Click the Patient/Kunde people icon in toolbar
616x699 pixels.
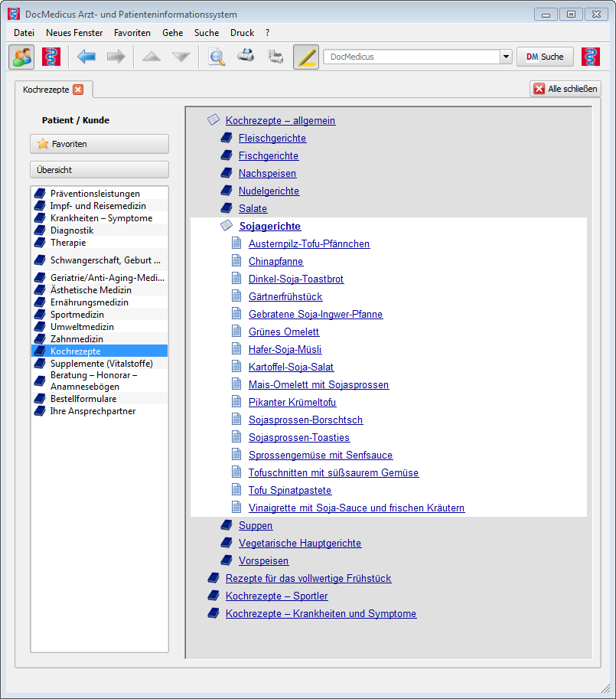click(x=21, y=57)
